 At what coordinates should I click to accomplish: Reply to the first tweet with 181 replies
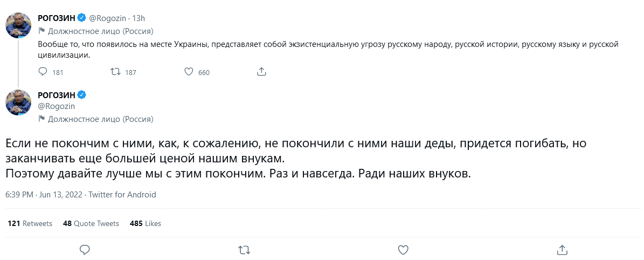click(x=44, y=72)
